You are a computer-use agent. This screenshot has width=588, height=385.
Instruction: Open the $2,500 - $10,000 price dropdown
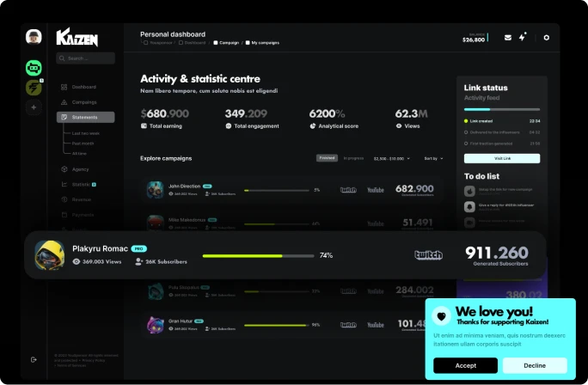point(392,159)
